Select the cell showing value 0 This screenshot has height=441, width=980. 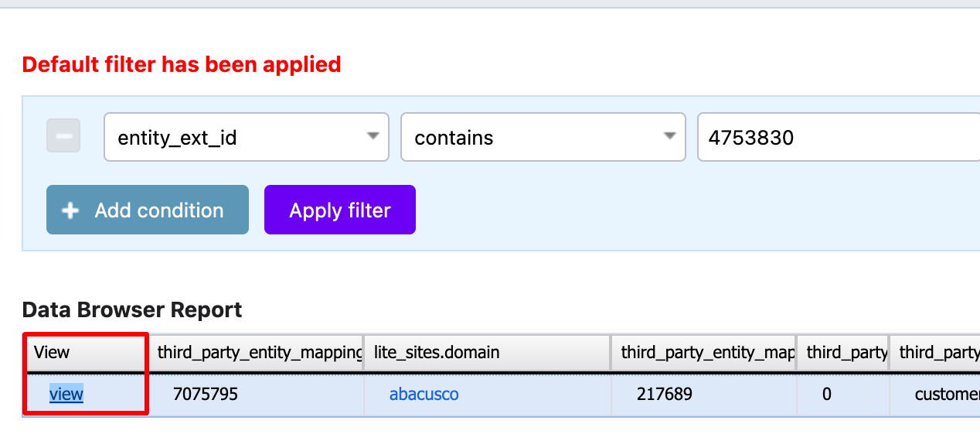pyautogui.click(x=843, y=395)
